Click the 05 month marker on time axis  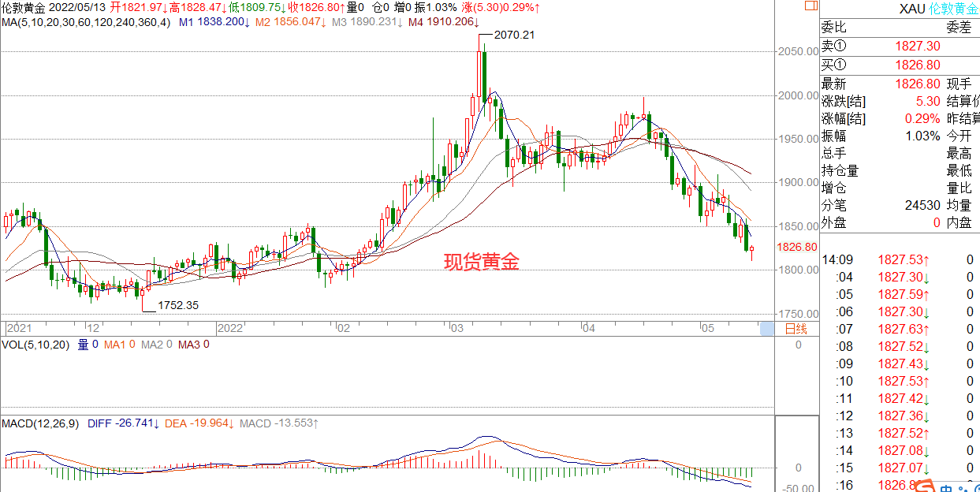[708, 328]
